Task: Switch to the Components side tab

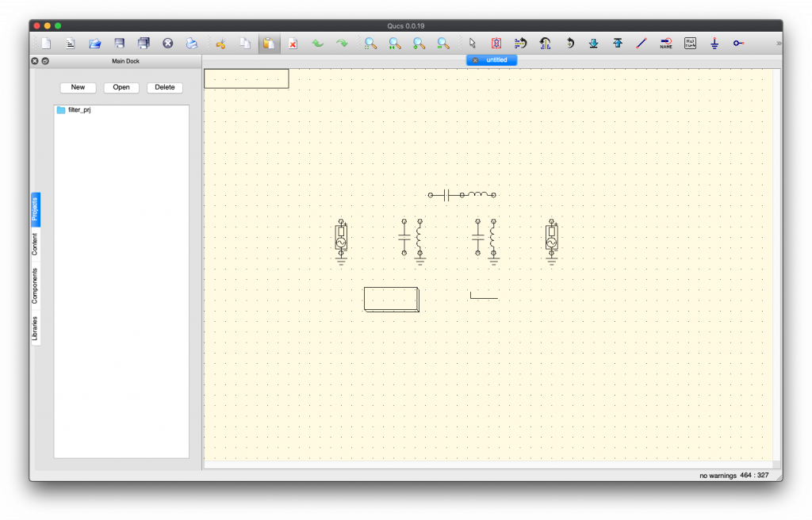Action: pyautogui.click(x=35, y=286)
